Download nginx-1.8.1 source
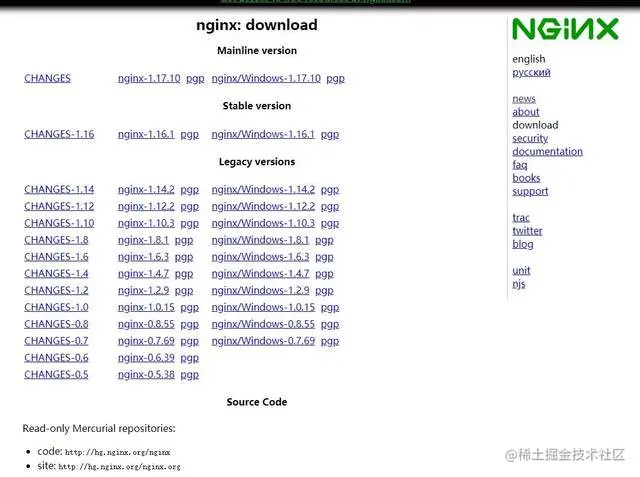This screenshot has height=477, width=640. (x=143, y=240)
